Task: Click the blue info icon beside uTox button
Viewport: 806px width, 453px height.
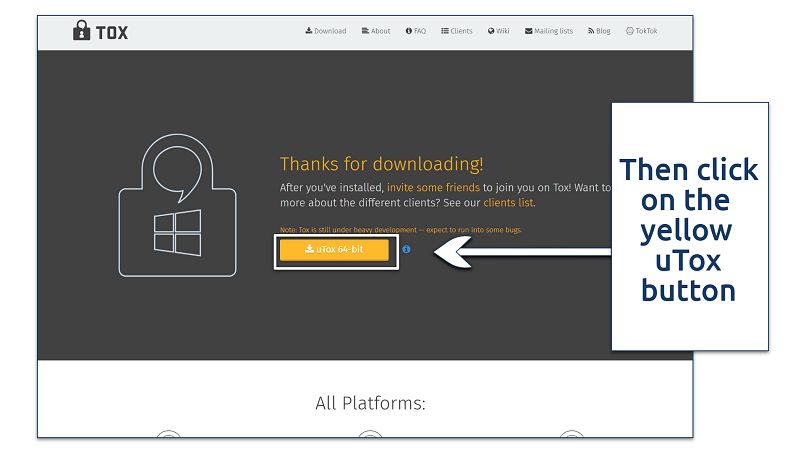Action: tap(406, 249)
